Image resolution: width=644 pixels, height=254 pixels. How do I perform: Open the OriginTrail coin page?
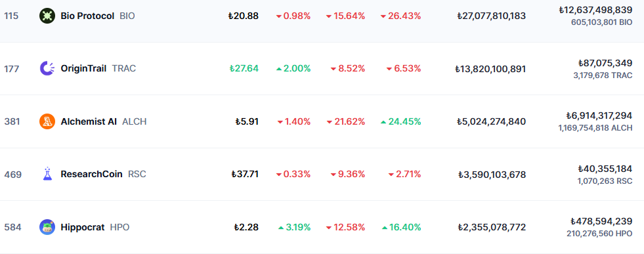tap(84, 68)
